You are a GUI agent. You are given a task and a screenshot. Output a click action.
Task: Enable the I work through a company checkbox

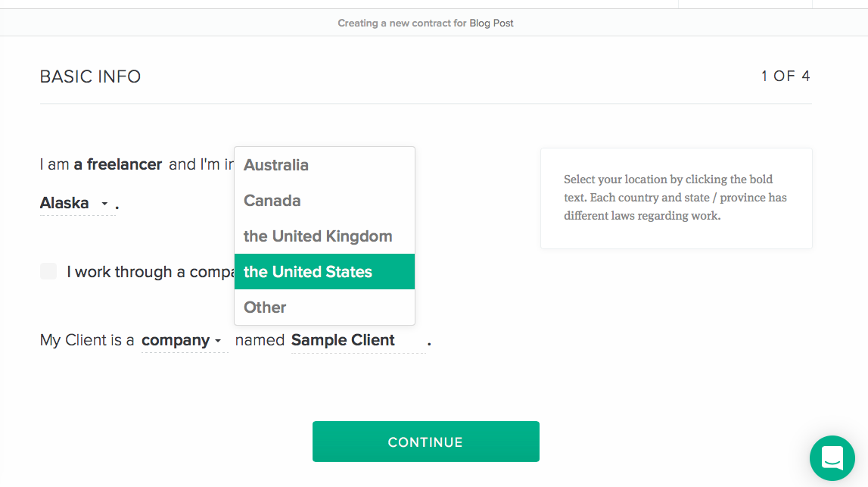coord(48,271)
